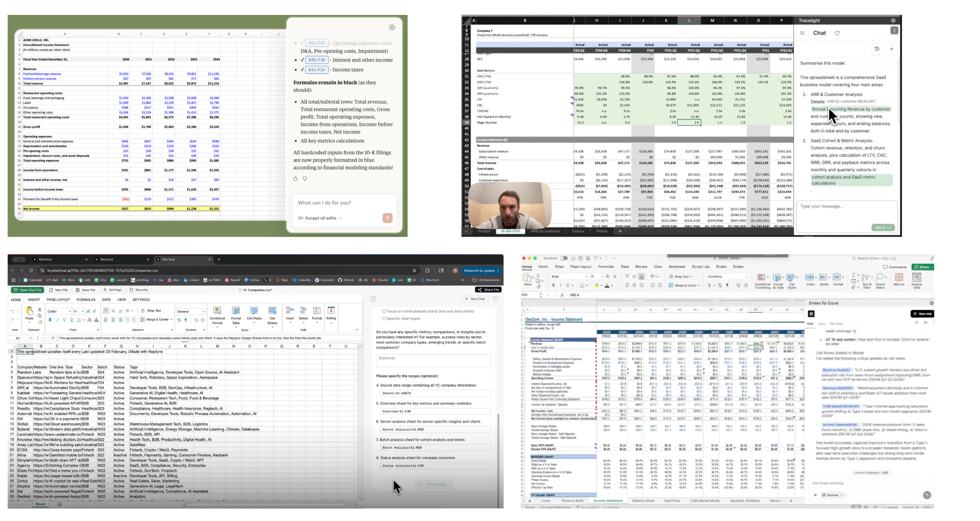Click Analyze Data icon in Excel ribbon
Image resolution: width=980 pixels, height=521 pixels.
coord(916,278)
